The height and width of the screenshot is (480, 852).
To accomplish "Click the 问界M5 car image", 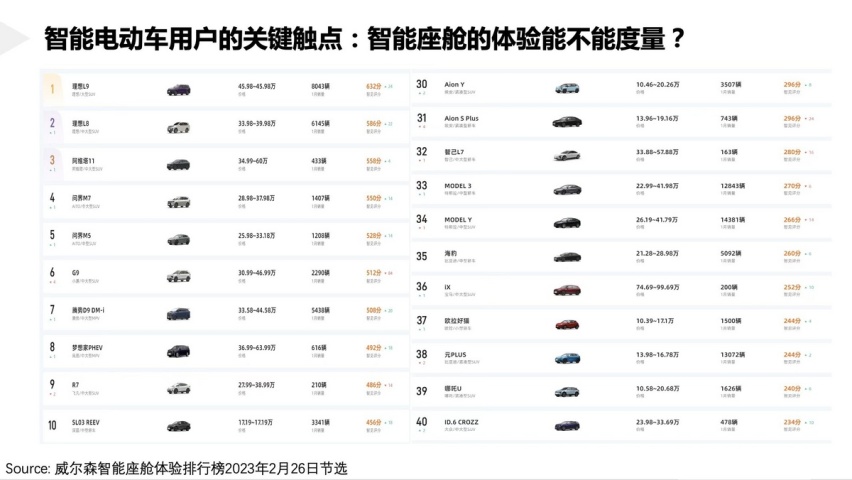I will point(178,239).
